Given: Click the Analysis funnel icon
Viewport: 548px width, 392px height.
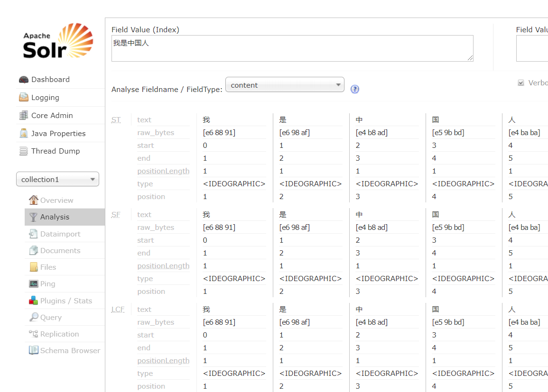Looking at the screenshot, I should 34,217.
